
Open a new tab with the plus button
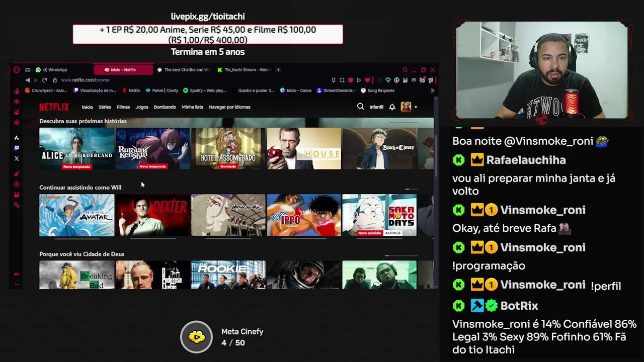pyautogui.click(x=278, y=70)
